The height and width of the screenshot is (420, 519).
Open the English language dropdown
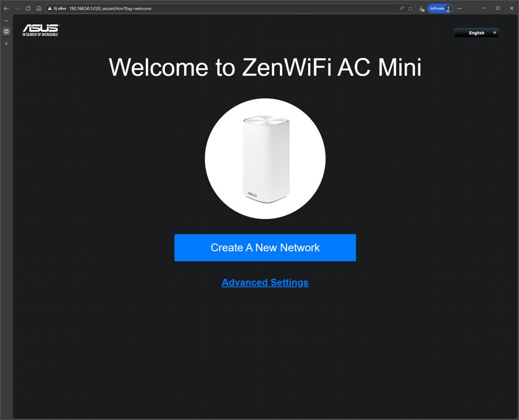coord(476,33)
